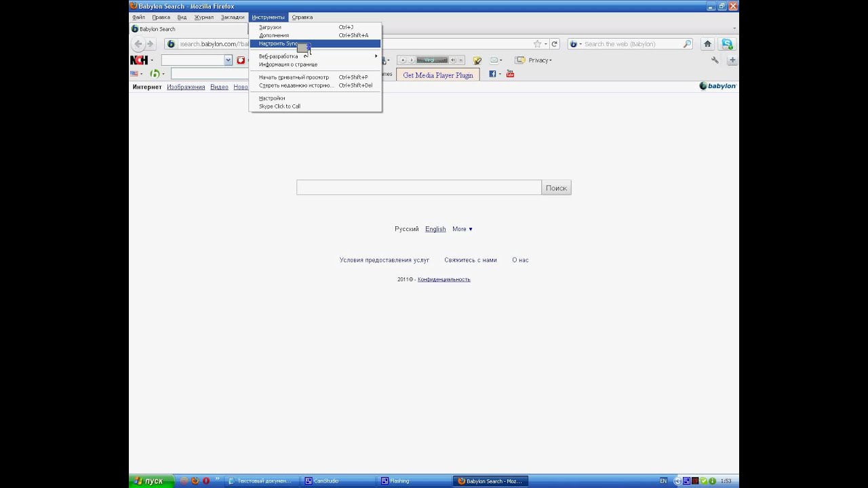Image resolution: width=868 pixels, height=488 pixels.
Task: Open YouTube via toolbar icon
Action: pyautogui.click(x=510, y=74)
